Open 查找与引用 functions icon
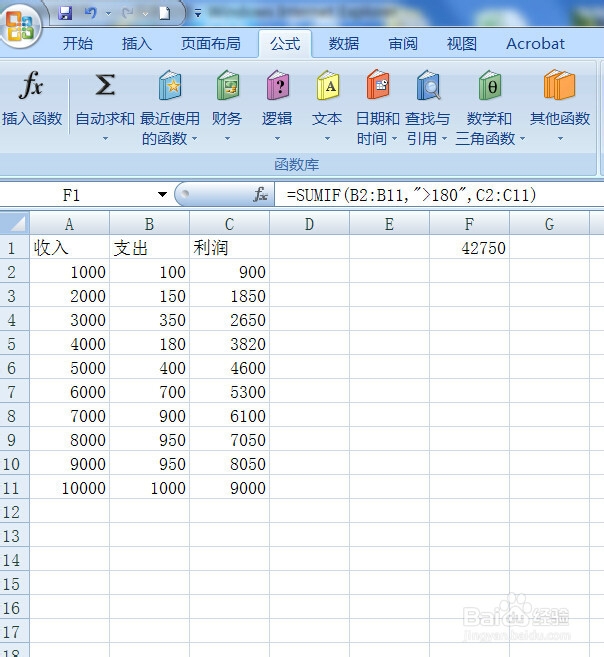 point(428,85)
